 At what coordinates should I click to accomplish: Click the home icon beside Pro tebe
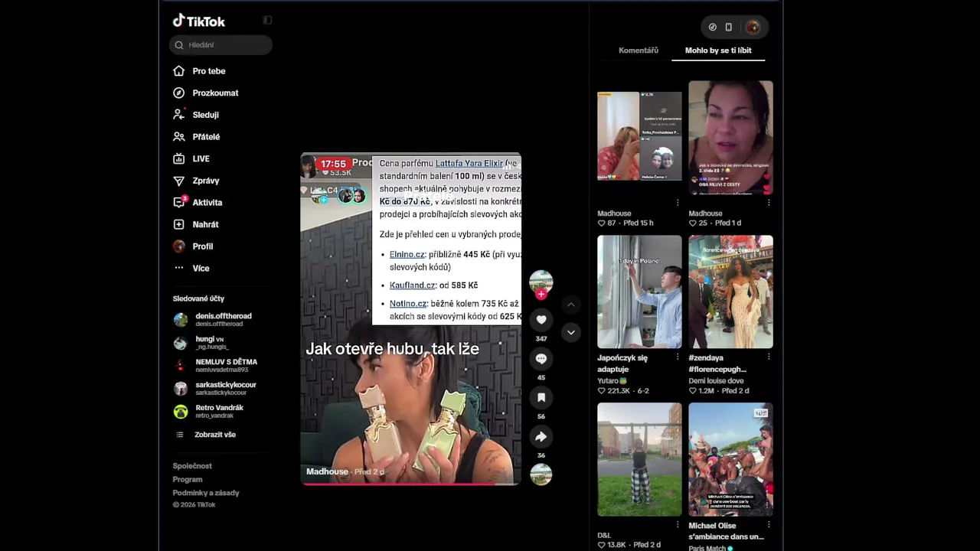tap(178, 71)
